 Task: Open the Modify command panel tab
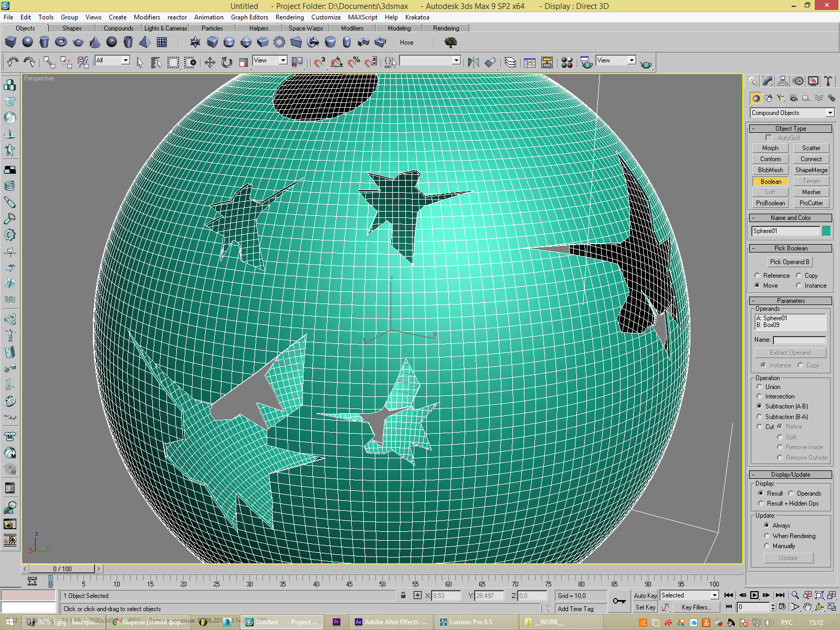point(768,81)
